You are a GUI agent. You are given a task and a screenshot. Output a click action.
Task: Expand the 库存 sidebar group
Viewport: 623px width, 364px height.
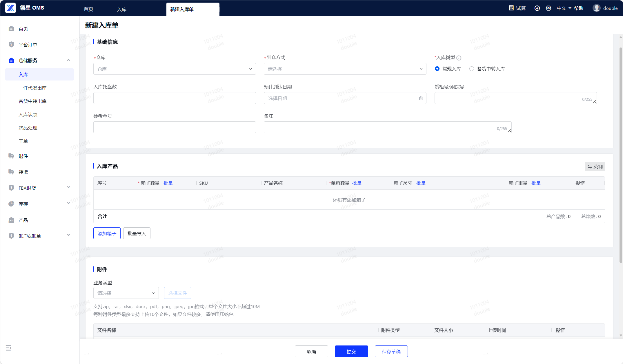(x=69, y=203)
